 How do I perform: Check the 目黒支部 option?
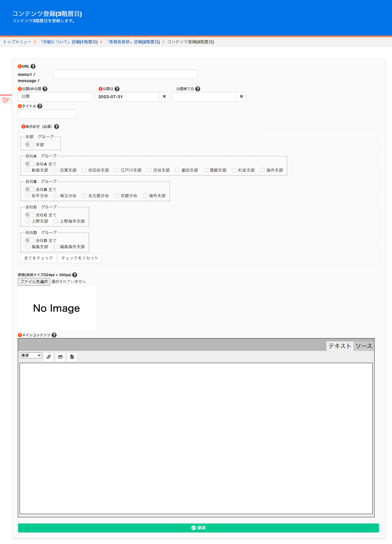pyautogui.click(x=56, y=170)
